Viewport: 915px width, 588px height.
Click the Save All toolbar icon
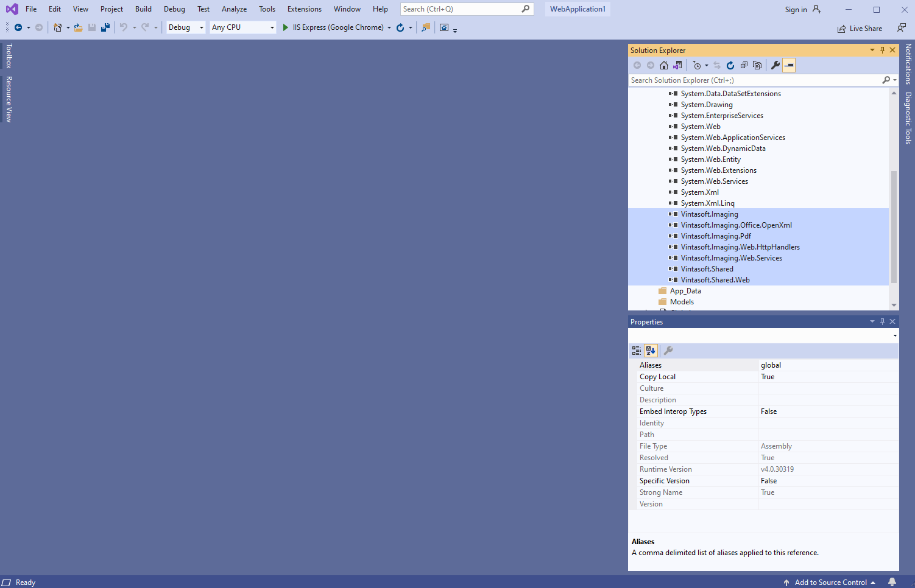pos(105,27)
